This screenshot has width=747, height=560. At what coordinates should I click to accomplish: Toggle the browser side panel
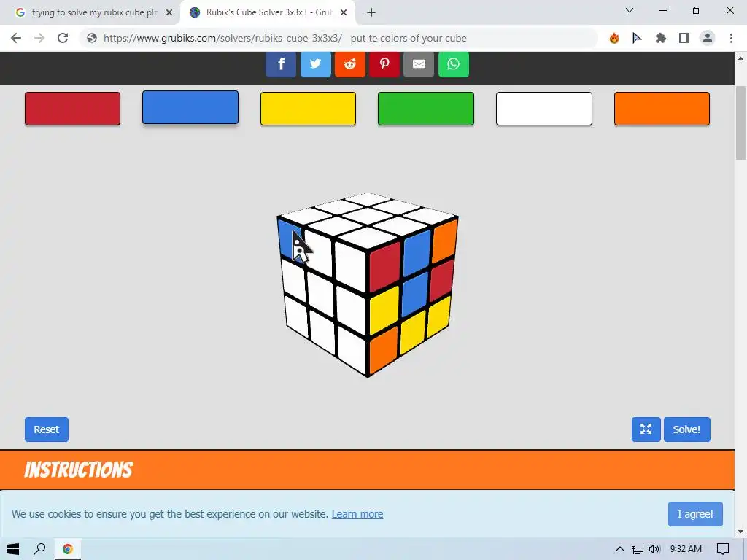click(x=684, y=38)
